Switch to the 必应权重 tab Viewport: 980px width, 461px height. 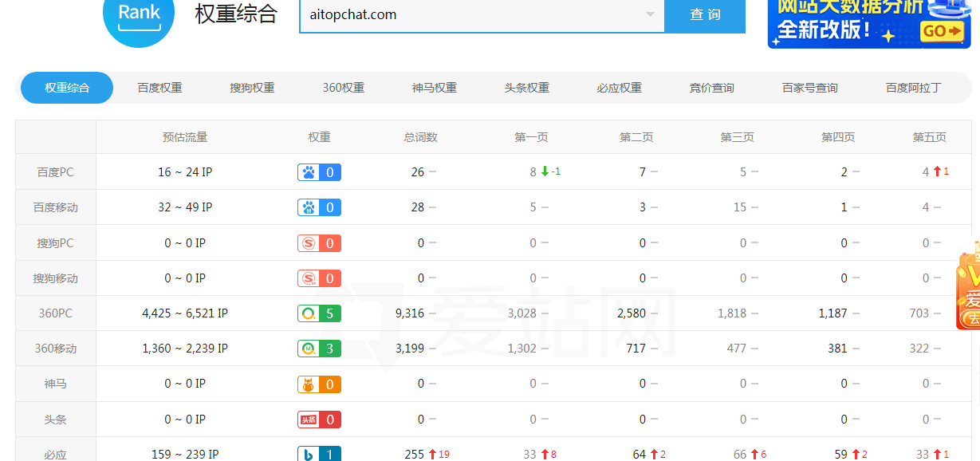(x=620, y=88)
